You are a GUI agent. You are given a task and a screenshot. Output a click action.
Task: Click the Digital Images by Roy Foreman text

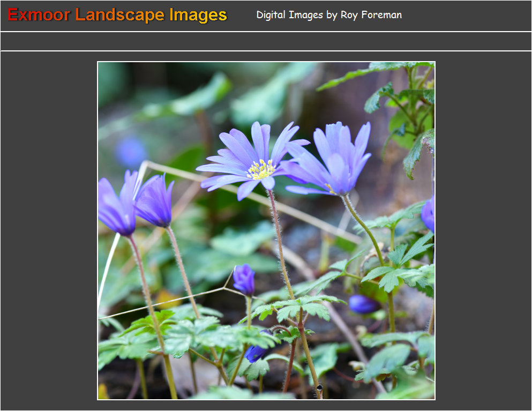(329, 15)
